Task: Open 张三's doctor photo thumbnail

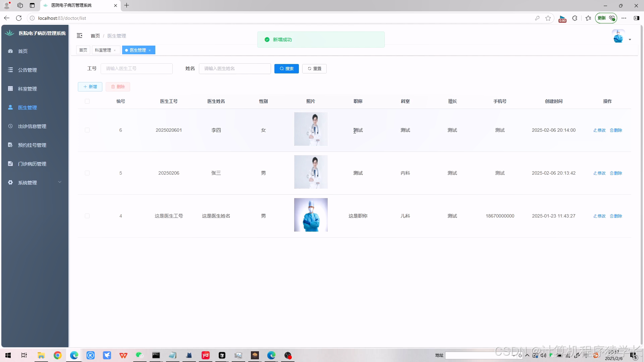Action: pyautogui.click(x=311, y=172)
